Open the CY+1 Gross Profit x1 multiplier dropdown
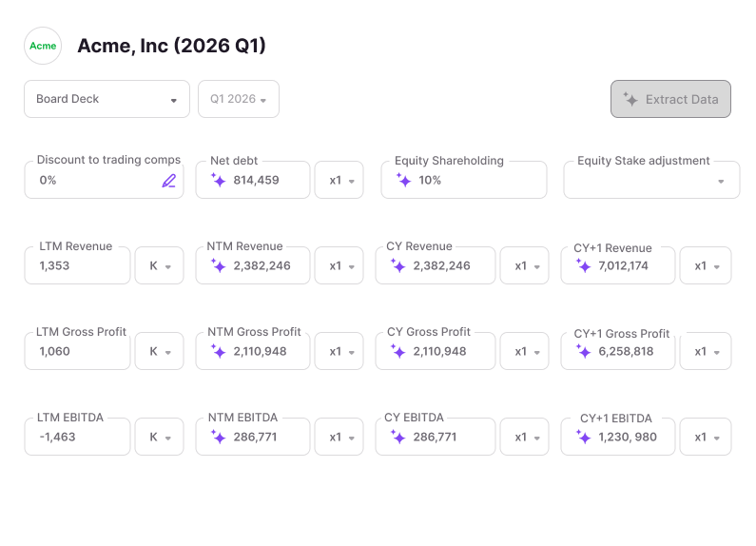756x546 pixels. pyautogui.click(x=706, y=351)
